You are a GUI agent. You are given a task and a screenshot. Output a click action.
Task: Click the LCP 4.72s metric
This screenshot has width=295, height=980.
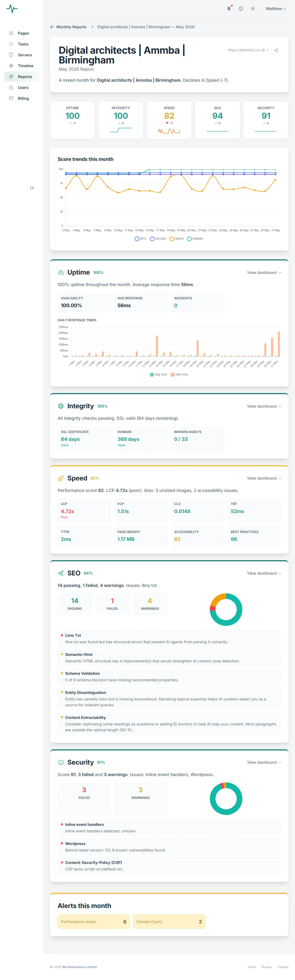point(84,511)
